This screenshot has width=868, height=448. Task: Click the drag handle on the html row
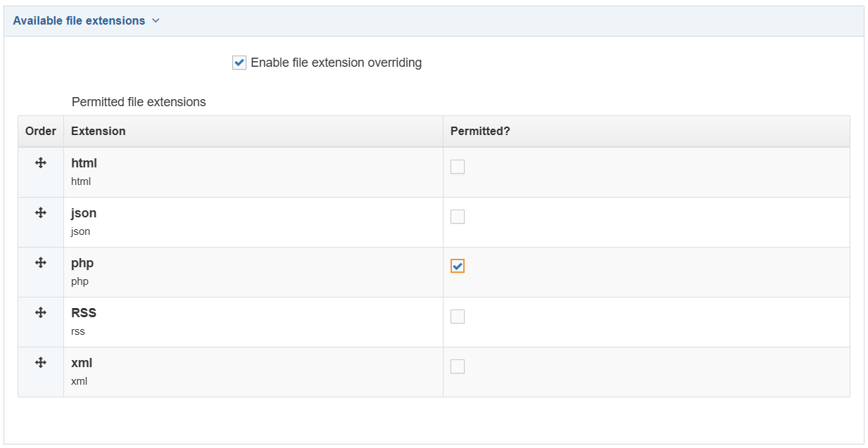pos(40,163)
